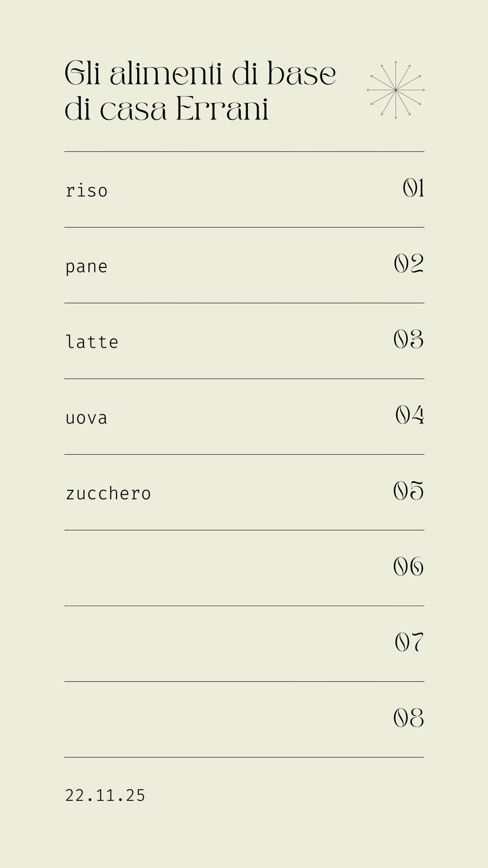This screenshot has height=868, width=488.
Task: Click the number 08 label
Action: [x=409, y=718]
